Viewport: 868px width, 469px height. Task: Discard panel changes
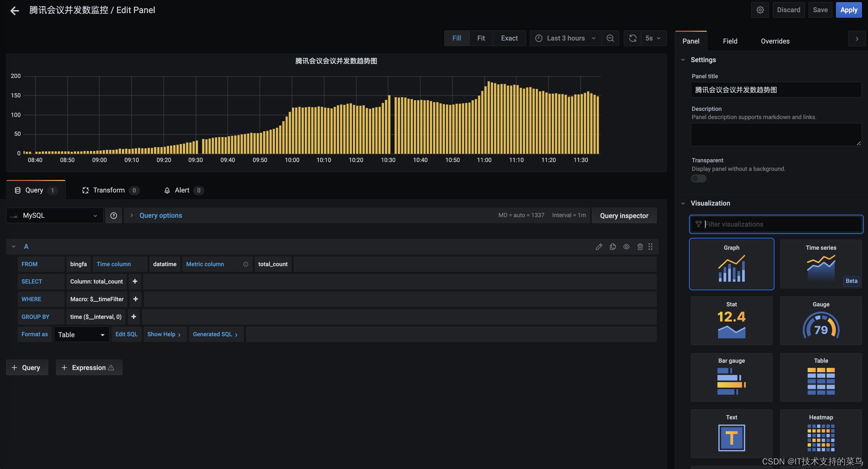click(788, 10)
